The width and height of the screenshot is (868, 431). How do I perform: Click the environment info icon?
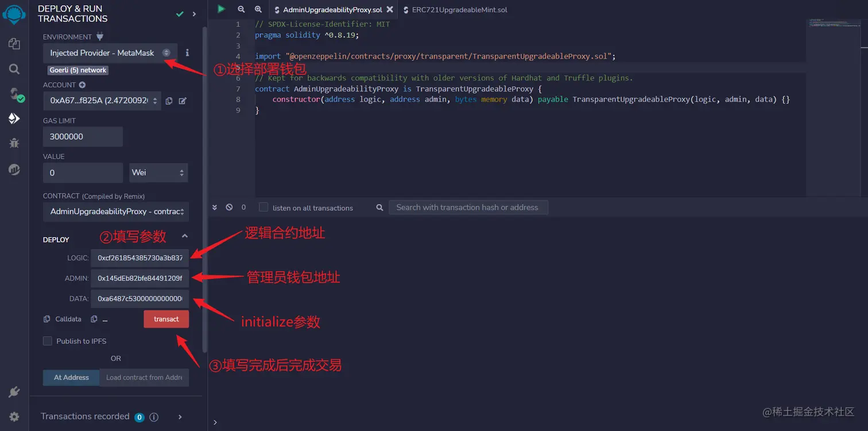[x=187, y=52]
